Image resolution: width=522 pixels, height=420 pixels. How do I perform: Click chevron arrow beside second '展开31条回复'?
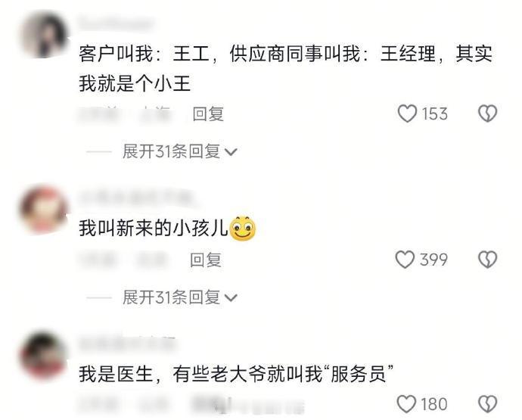coord(231,297)
